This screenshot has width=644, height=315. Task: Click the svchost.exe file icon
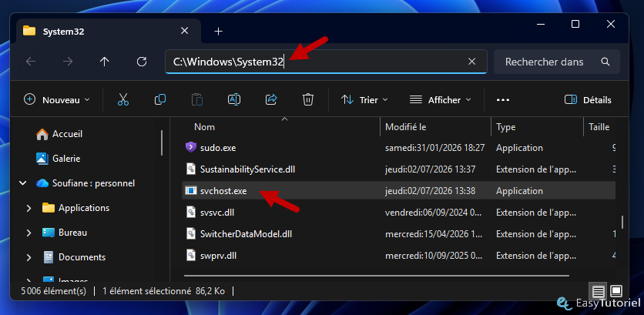click(x=191, y=190)
